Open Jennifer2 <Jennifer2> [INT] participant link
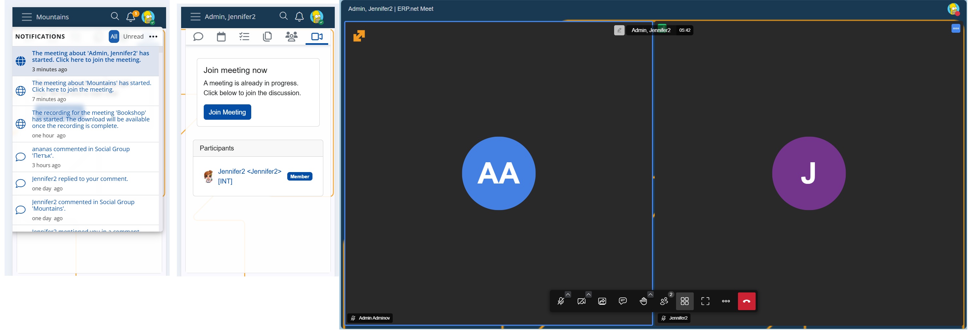Viewport: 980px width, 333px height. point(250,176)
